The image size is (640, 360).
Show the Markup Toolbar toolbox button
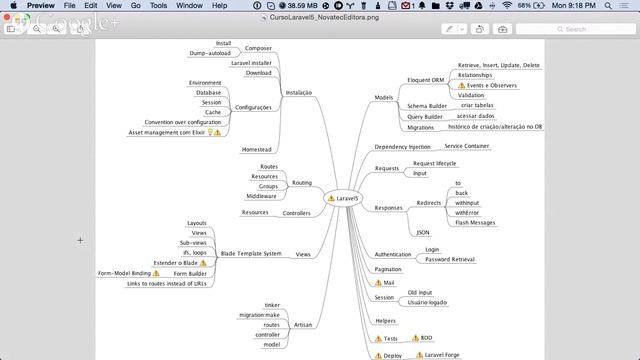coord(502,29)
